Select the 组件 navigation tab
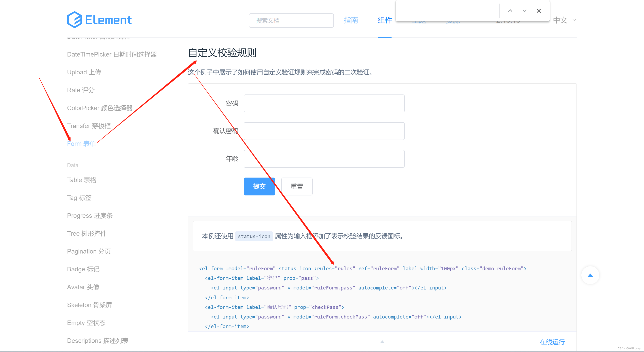The height and width of the screenshot is (352, 644). (x=385, y=20)
